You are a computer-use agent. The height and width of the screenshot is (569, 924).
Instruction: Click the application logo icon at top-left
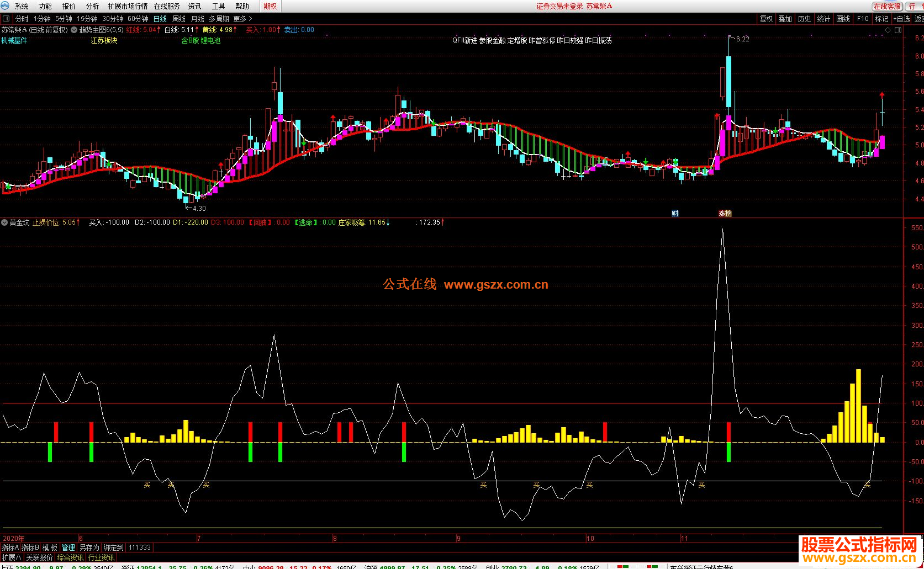pos(5,6)
